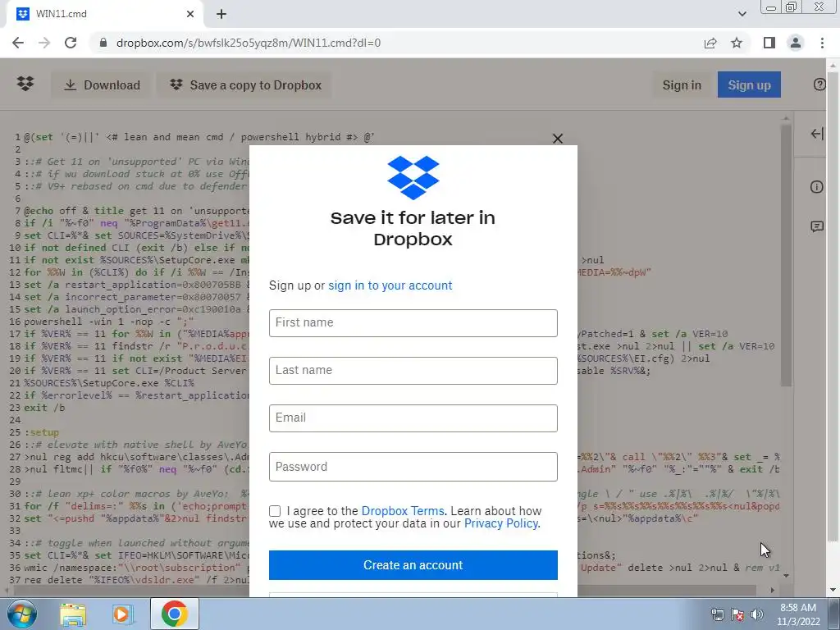840x630 pixels.
Task: Download the WIN11.cmd file
Action: pos(101,85)
